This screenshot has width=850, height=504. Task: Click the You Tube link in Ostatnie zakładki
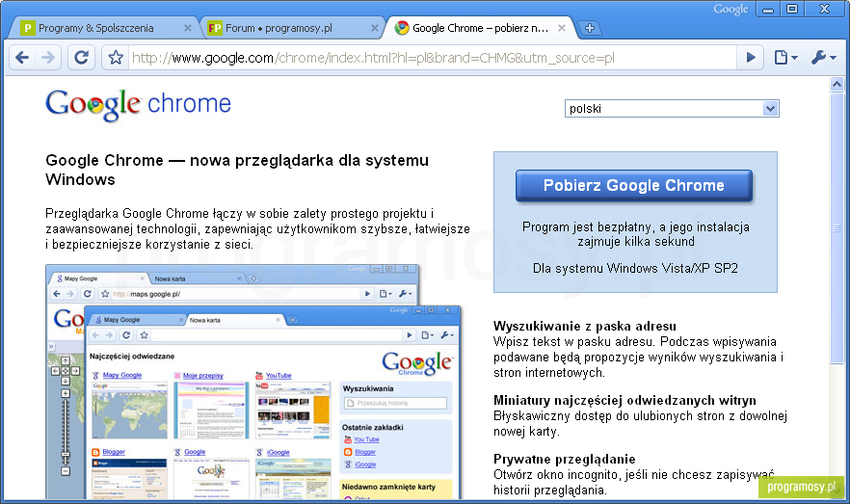366,439
